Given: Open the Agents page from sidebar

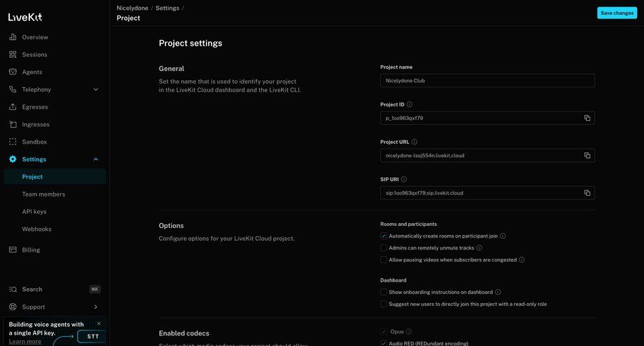Looking at the screenshot, I should [32, 72].
